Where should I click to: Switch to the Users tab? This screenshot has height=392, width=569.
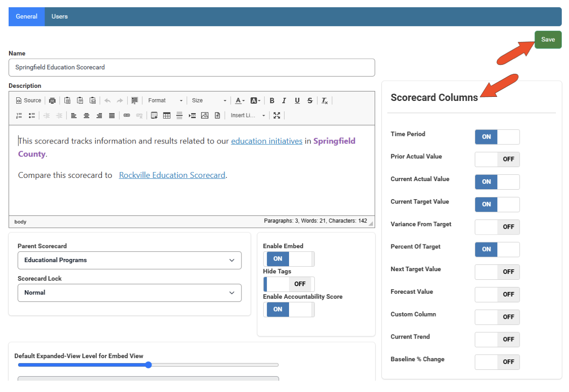pos(59,16)
